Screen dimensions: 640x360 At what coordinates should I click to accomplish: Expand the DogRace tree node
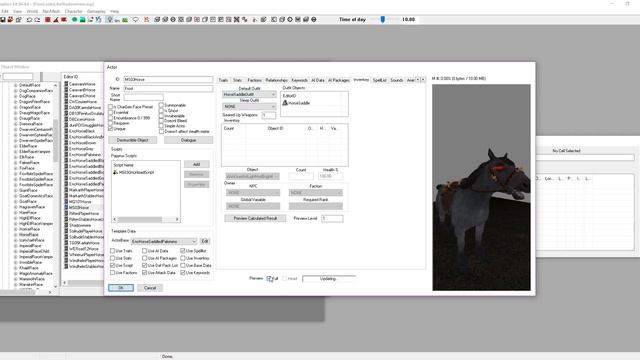pos(16,96)
